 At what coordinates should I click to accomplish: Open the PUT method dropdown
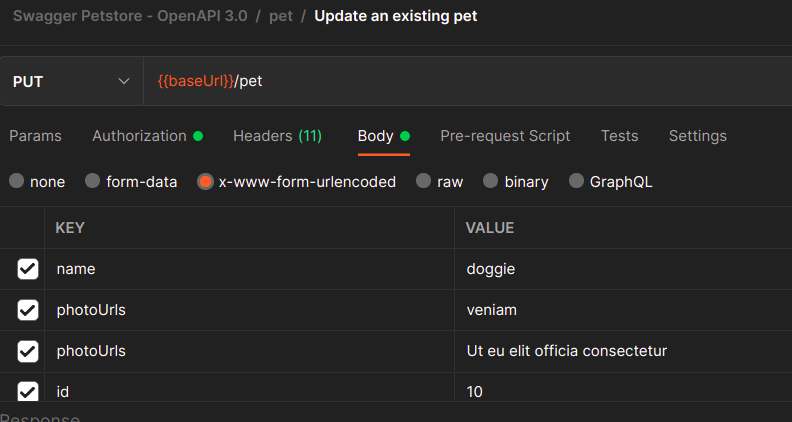click(72, 81)
